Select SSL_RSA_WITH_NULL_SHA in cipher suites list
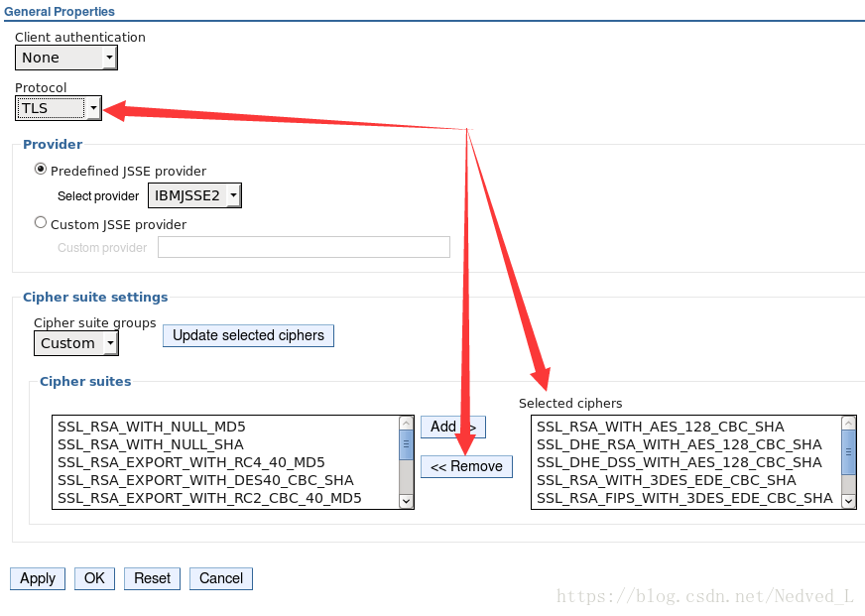 [225, 444]
